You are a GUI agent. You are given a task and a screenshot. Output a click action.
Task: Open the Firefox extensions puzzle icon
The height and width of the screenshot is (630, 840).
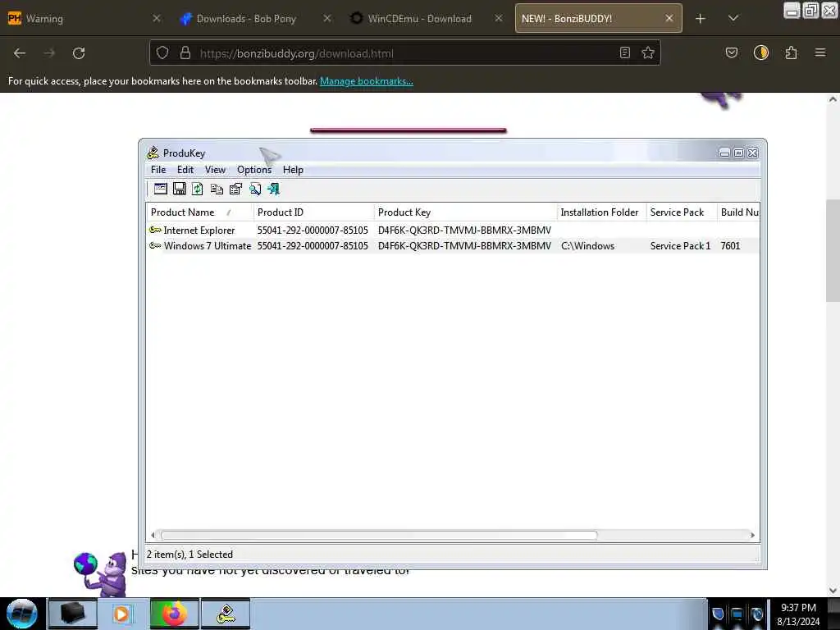791,52
